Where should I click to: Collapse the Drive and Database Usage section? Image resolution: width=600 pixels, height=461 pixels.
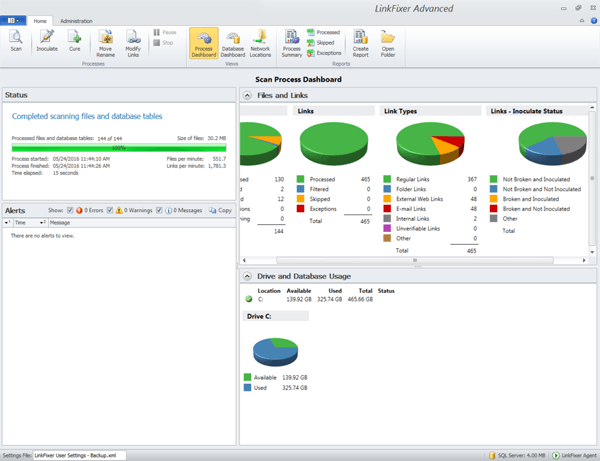[247, 275]
